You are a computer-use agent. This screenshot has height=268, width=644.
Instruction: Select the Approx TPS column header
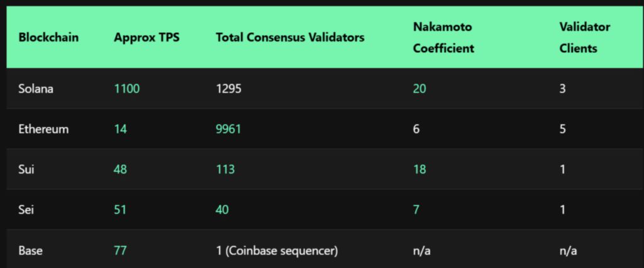coord(147,38)
